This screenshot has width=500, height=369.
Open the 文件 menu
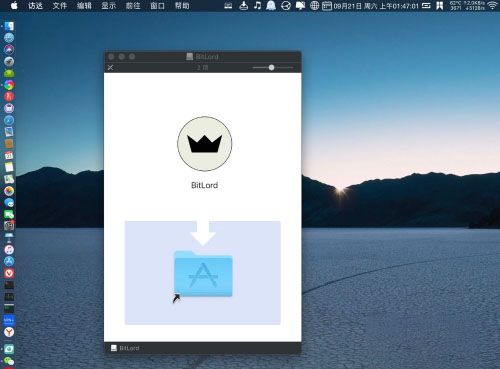click(60, 6)
